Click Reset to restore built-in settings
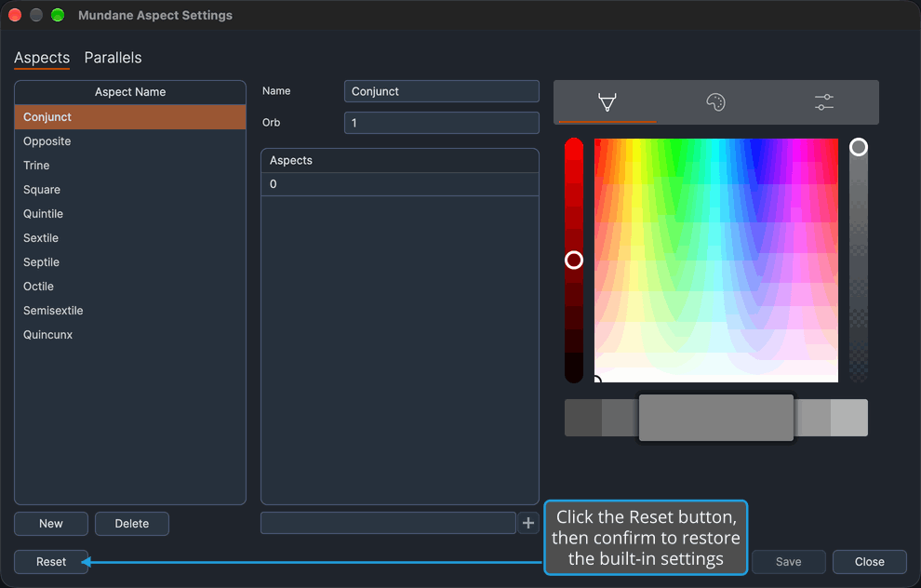Viewport: 921px width, 588px height. 51,562
